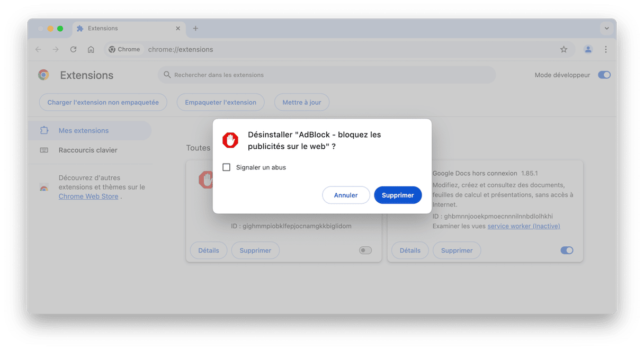Click the keyboard icon beside Raccourcis clavier
The height and width of the screenshot is (350, 644).
pos(44,150)
